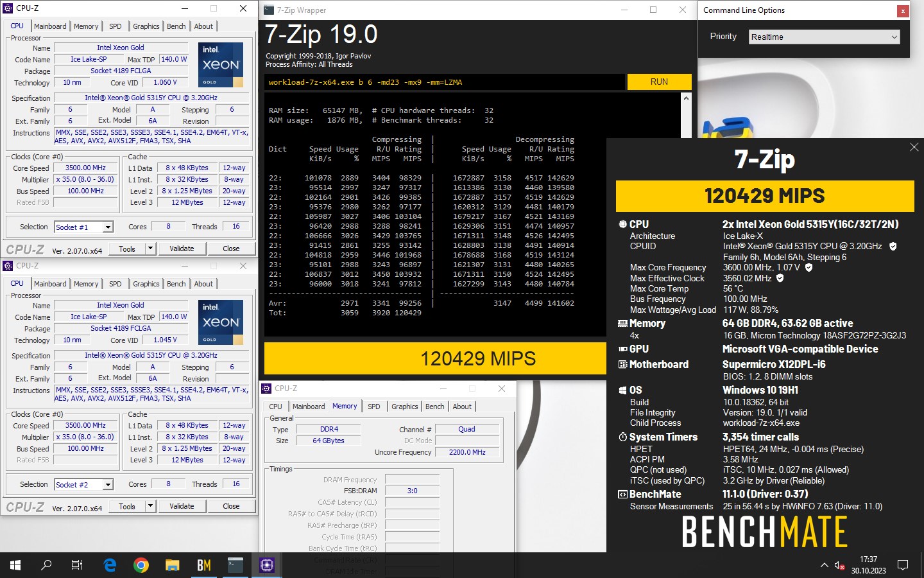Click Code Name Ice Lake-SP in Socket #1 window
Screen dimensions: 924x578
coord(89,59)
